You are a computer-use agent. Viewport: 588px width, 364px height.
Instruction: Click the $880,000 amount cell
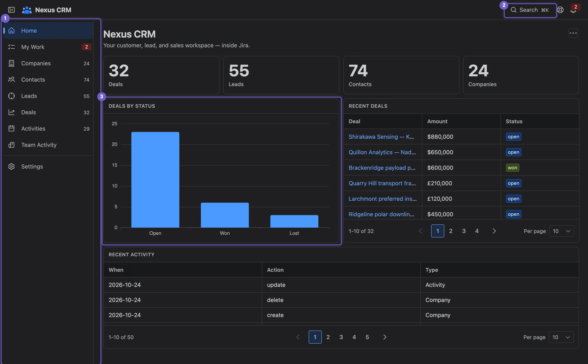click(461, 137)
